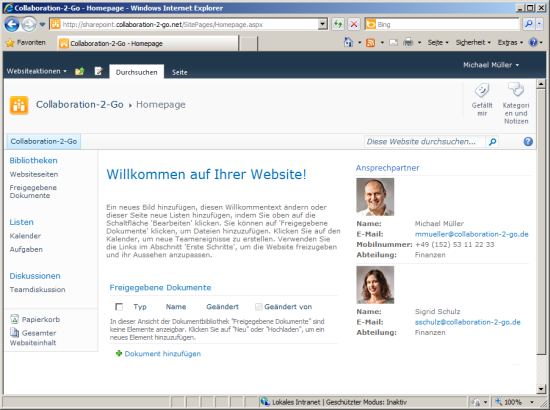Screen dimensions: 550x410
Task: Open the address bar history dropdown arrow
Action: click(323, 25)
